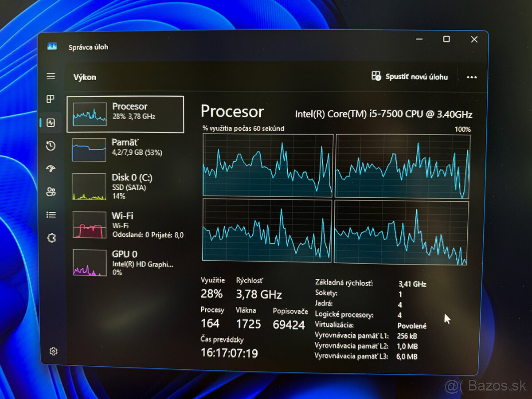
Task: Open the three-dot more options menu
Action: point(472,77)
